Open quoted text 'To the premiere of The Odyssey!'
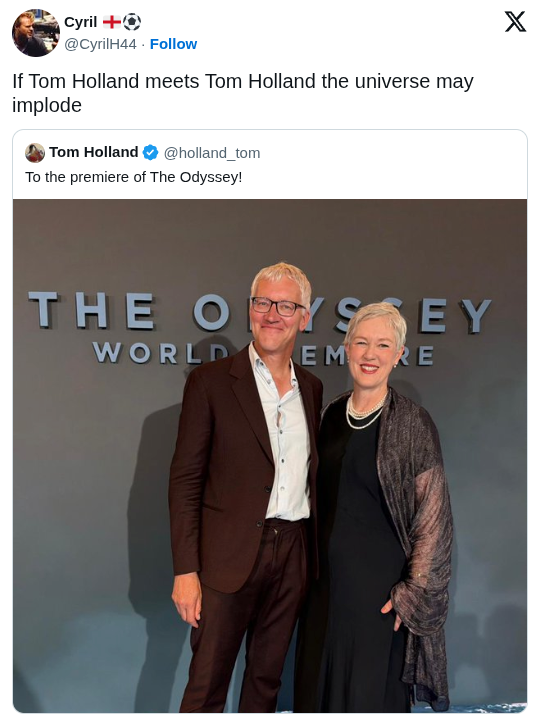536x717 pixels. 134,177
